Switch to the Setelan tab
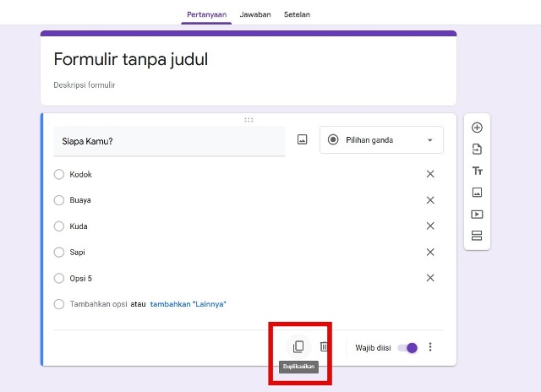The image size is (541, 392). coord(297,14)
